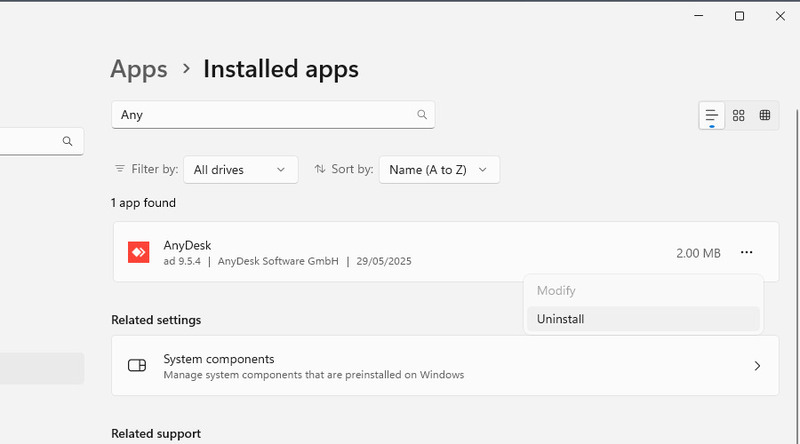The height and width of the screenshot is (444, 800).
Task: Click inside the apps search field containing Any
Action: (273, 115)
